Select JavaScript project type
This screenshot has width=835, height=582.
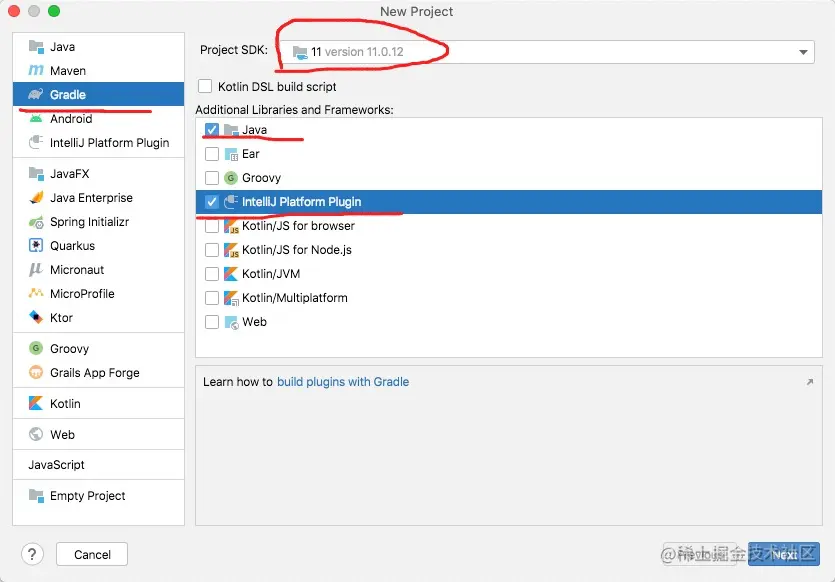tap(99, 465)
